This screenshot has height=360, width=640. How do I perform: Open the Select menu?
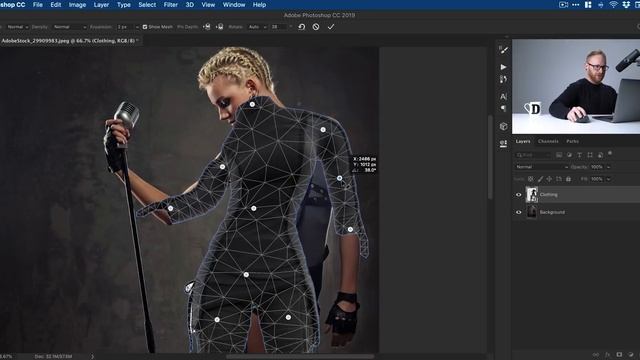pos(147,5)
